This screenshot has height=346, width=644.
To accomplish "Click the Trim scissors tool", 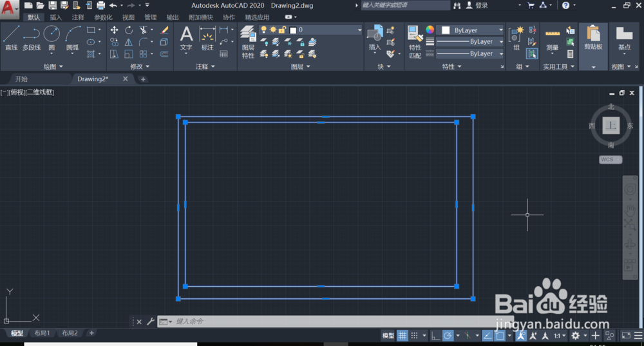I will [143, 30].
